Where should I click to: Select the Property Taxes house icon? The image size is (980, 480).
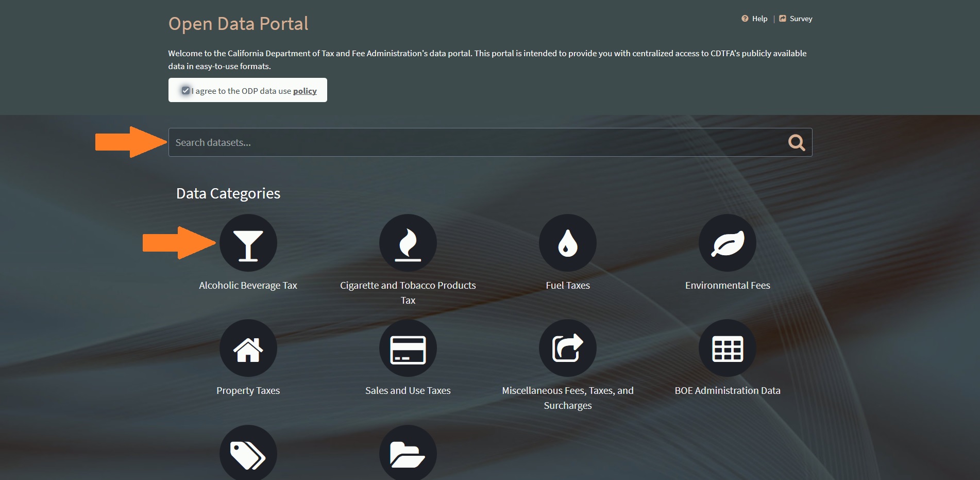pyautogui.click(x=248, y=348)
